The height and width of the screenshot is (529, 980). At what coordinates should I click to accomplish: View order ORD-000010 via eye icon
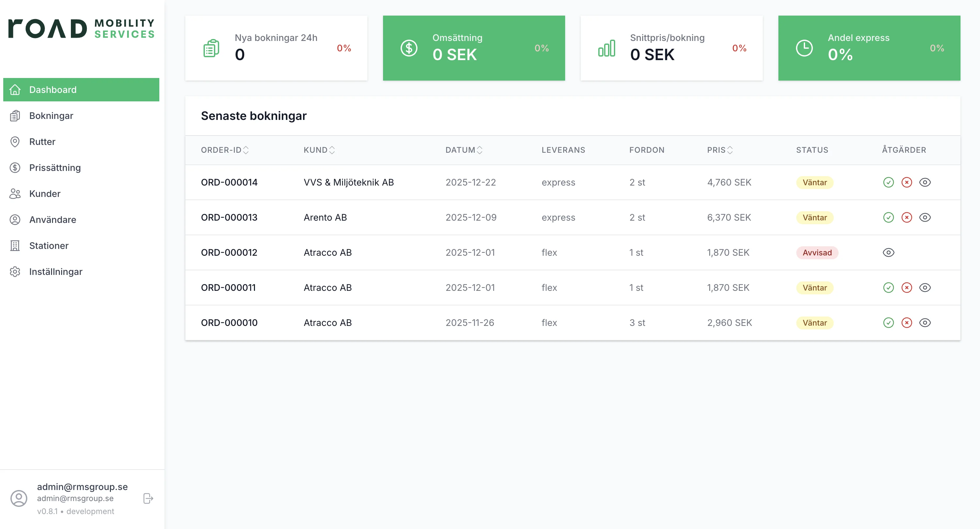(x=925, y=323)
